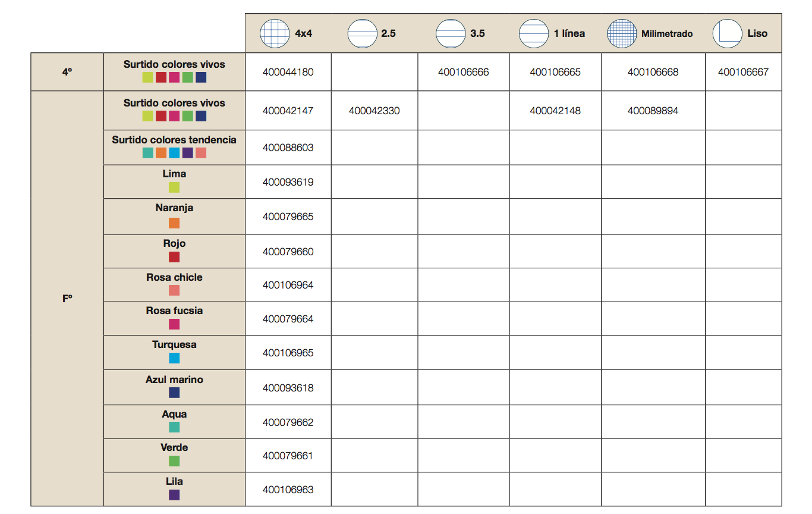Viewport: 812px width, 514px height.
Task: Click the 4º size row header
Action: pyautogui.click(x=67, y=72)
